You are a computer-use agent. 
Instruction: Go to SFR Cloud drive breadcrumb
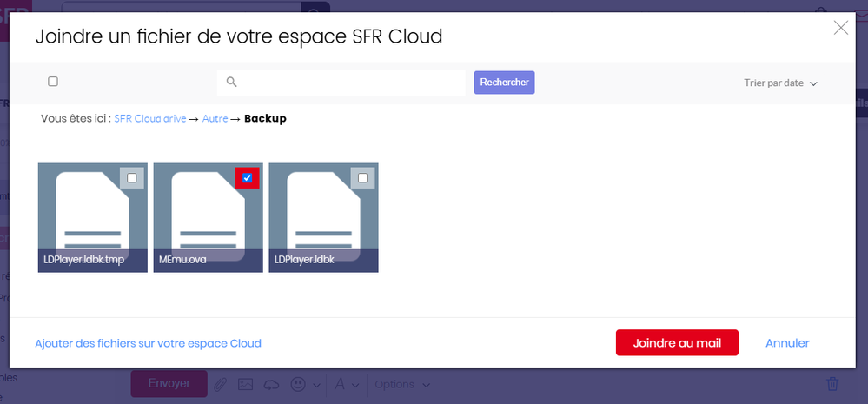pyautogui.click(x=149, y=119)
